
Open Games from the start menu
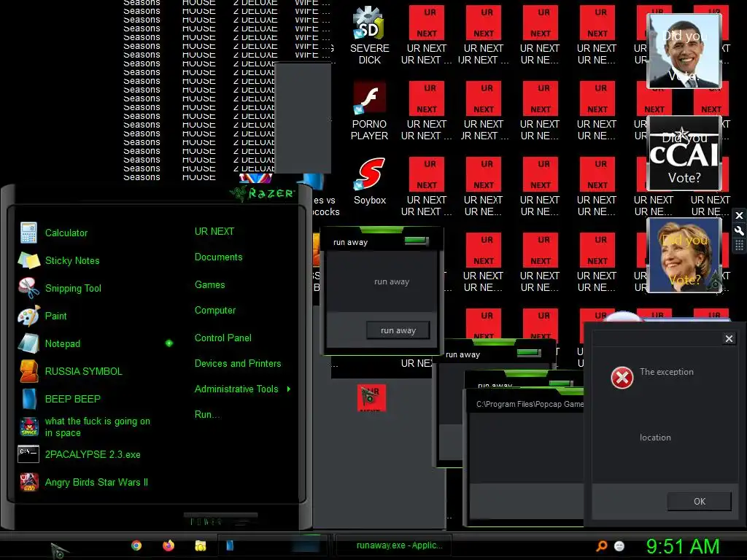(209, 285)
